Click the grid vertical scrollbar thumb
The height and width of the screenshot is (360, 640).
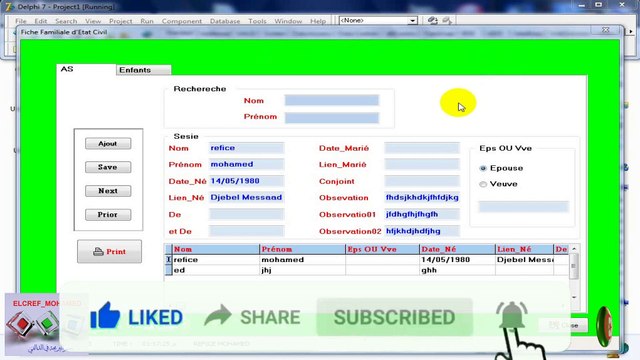[574, 266]
